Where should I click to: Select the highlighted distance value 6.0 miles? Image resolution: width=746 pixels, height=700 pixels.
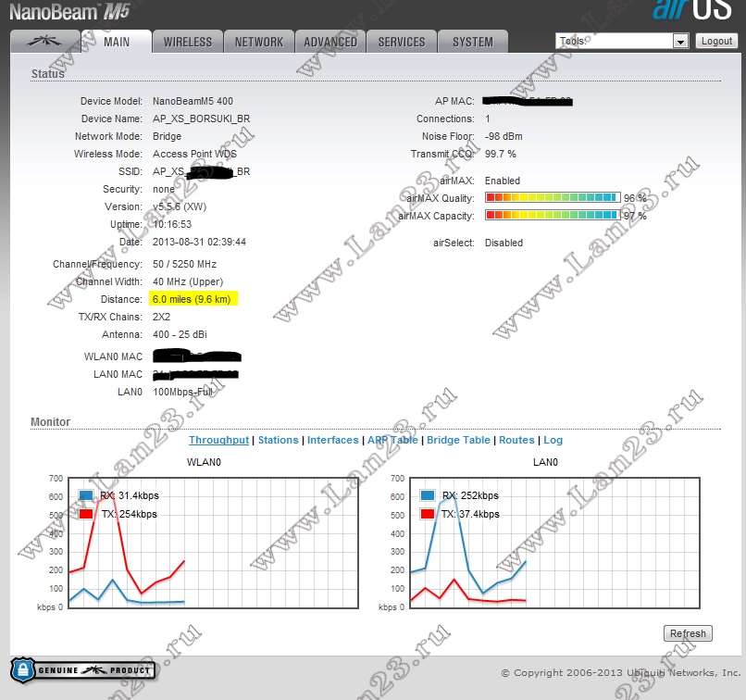192,299
